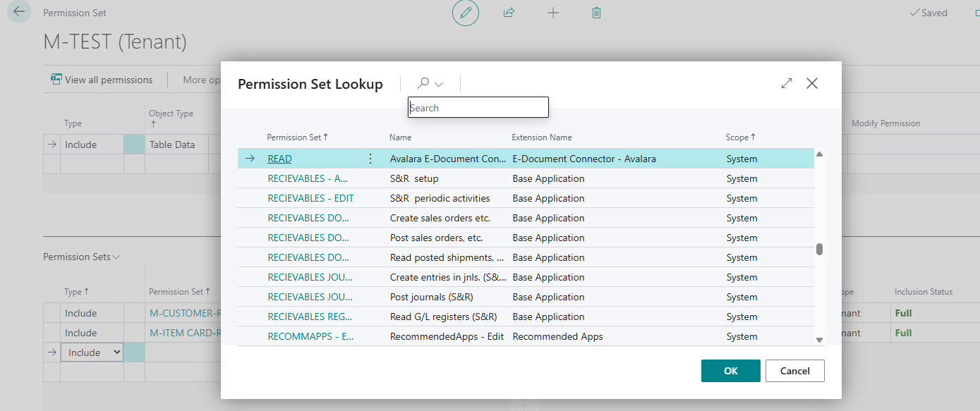The image size is (980, 411).
Task: Click the share icon
Action: (509, 13)
